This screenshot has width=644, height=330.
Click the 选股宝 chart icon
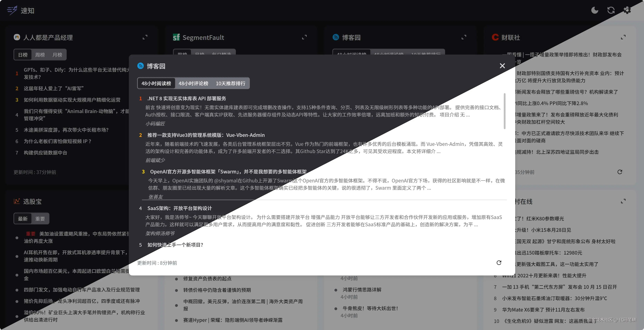pyautogui.click(x=17, y=201)
